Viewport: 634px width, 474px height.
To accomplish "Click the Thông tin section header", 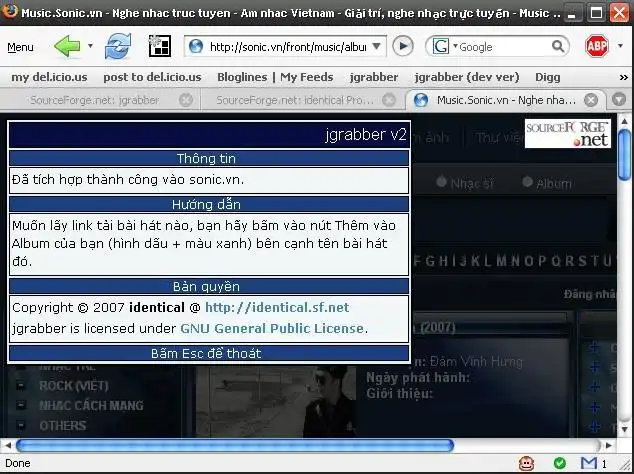I will pos(209,158).
